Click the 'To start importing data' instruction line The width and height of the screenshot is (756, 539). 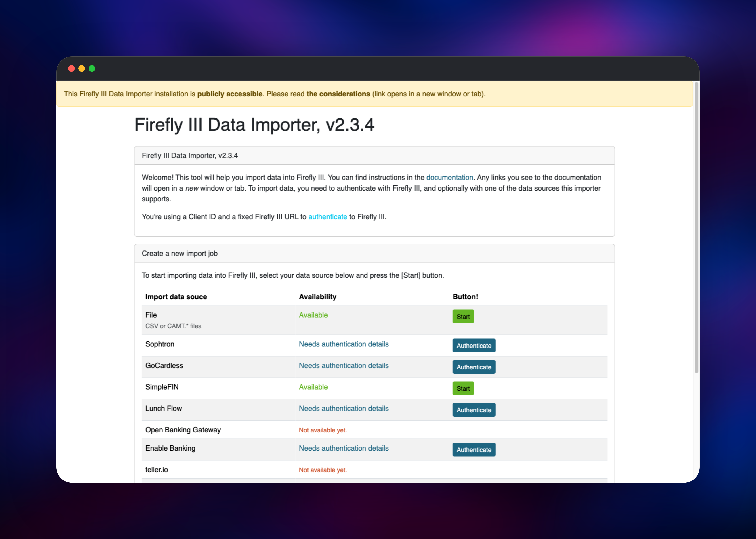293,275
